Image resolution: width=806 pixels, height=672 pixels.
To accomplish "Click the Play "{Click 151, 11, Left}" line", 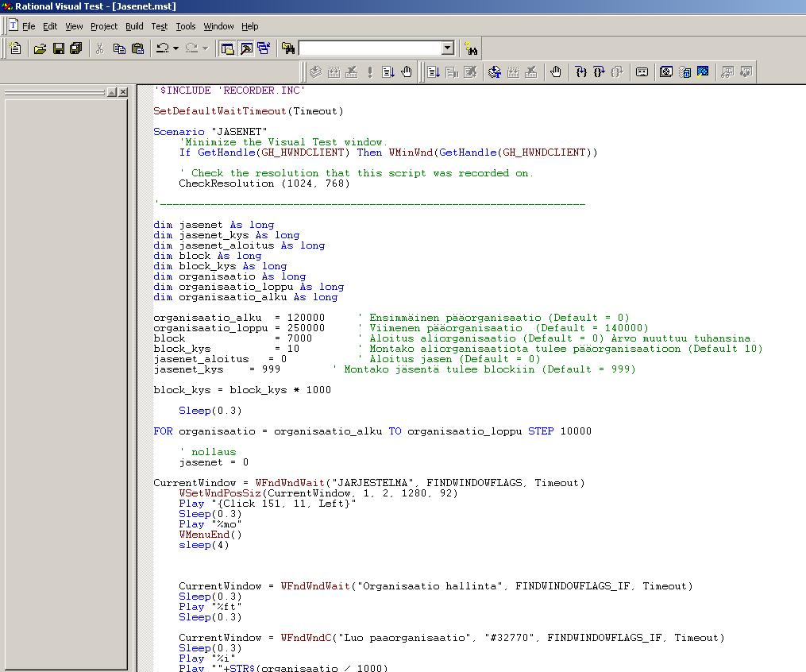I will click(268, 504).
